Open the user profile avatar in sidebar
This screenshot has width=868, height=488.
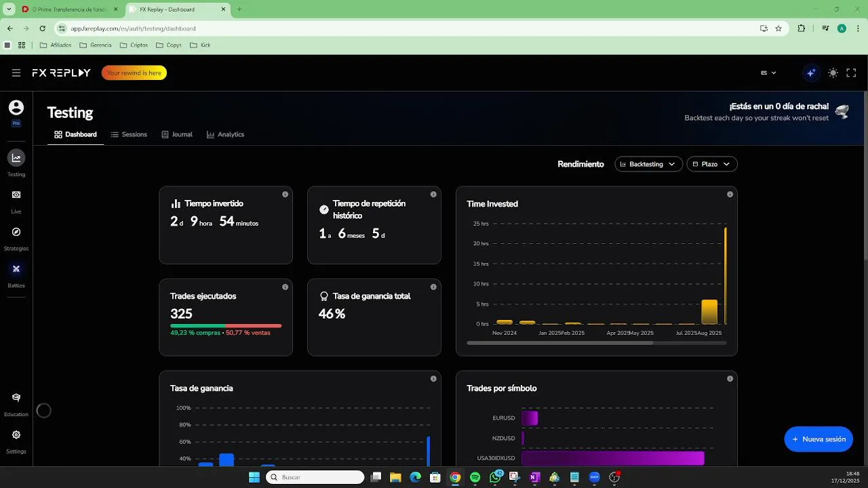[16, 108]
